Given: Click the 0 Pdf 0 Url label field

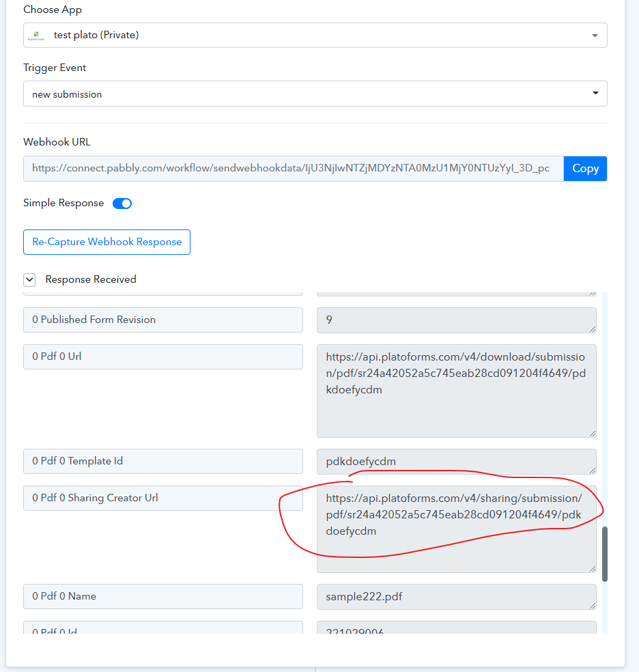Looking at the screenshot, I should click(x=163, y=356).
